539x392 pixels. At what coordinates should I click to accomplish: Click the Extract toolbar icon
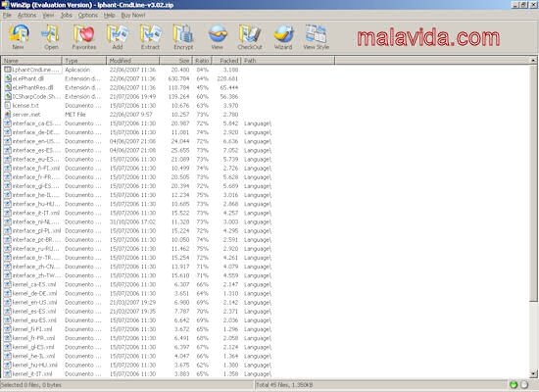tap(151, 33)
